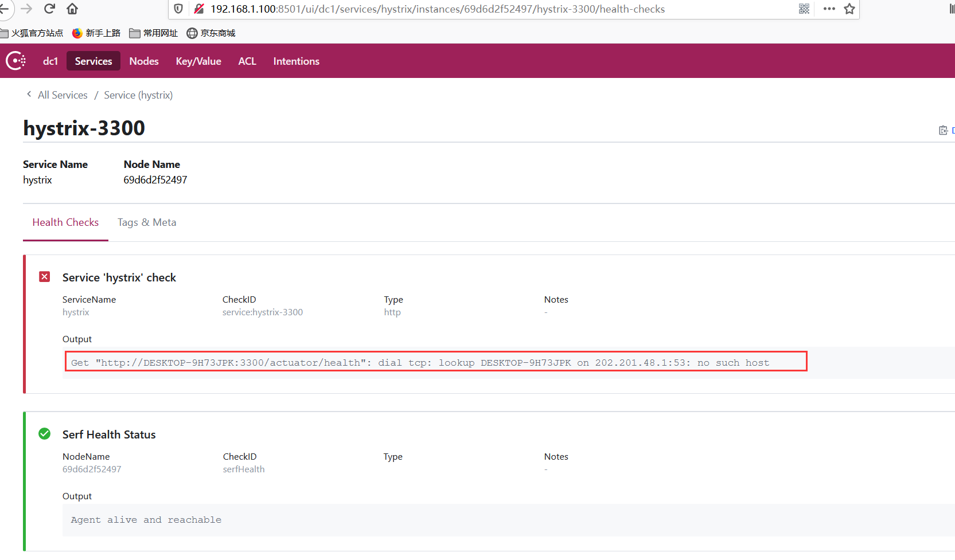Click the red failing check icon

(x=44, y=276)
